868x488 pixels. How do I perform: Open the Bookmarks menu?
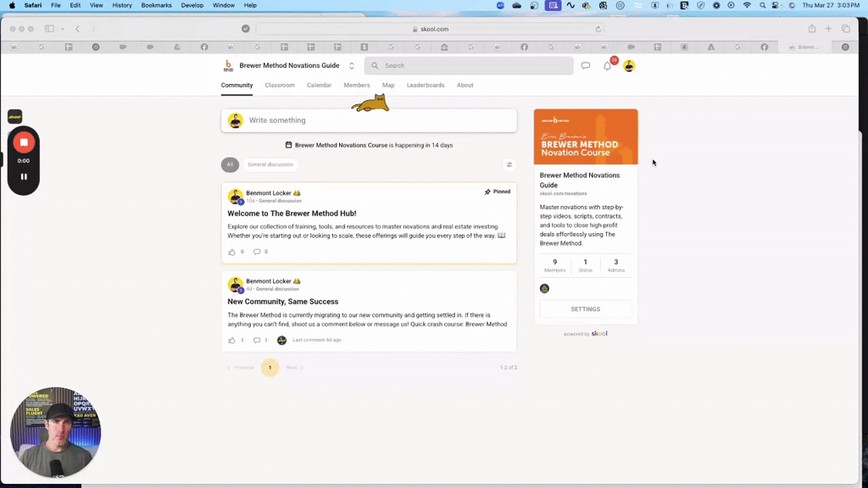156,5
